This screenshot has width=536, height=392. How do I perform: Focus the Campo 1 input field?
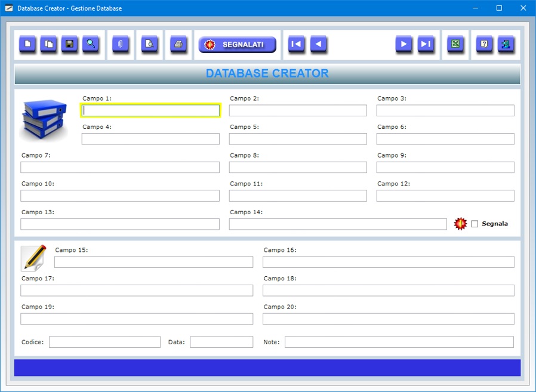(x=150, y=110)
